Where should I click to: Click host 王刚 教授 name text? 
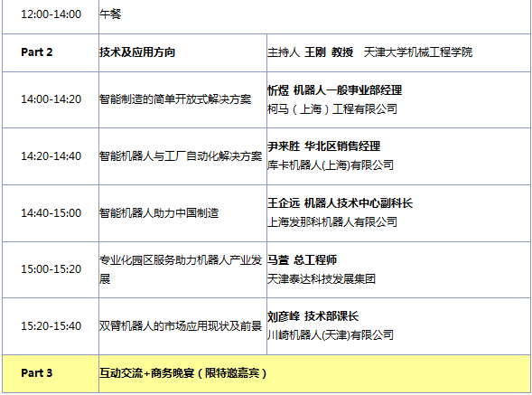coord(329,52)
